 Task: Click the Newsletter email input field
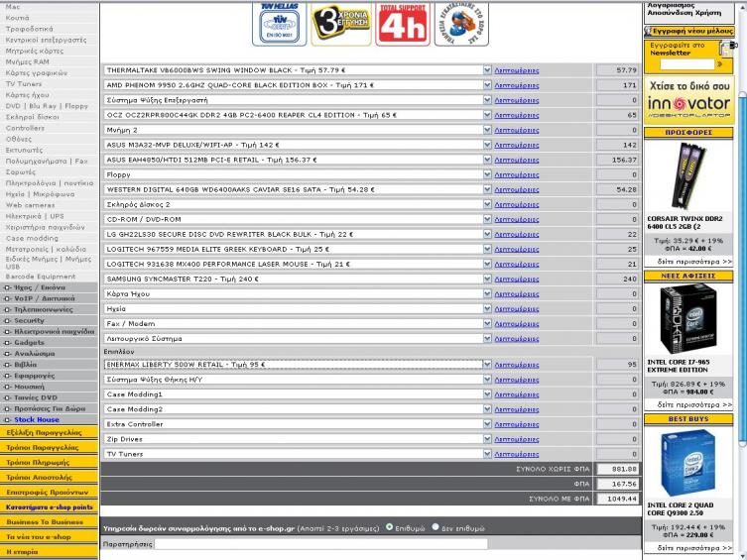pos(687,63)
